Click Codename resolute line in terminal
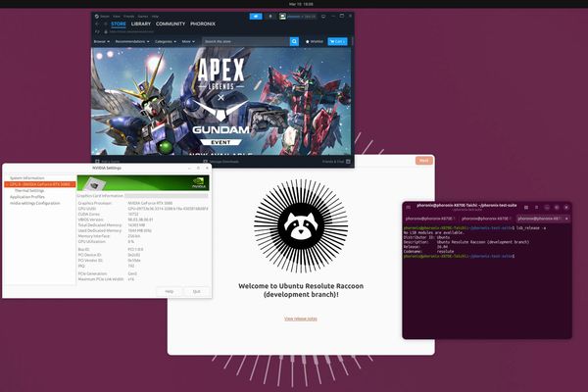 [x=428, y=252]
